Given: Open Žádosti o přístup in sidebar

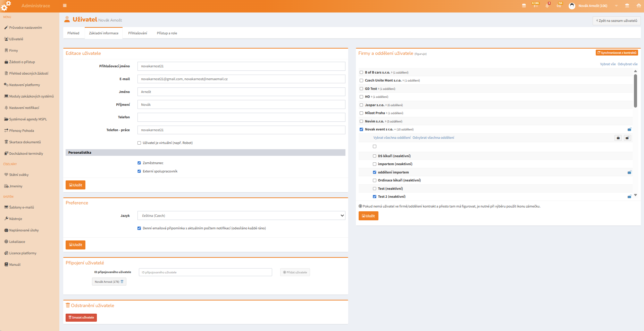Looking at the screenshot, I should [x=20, y=62].
